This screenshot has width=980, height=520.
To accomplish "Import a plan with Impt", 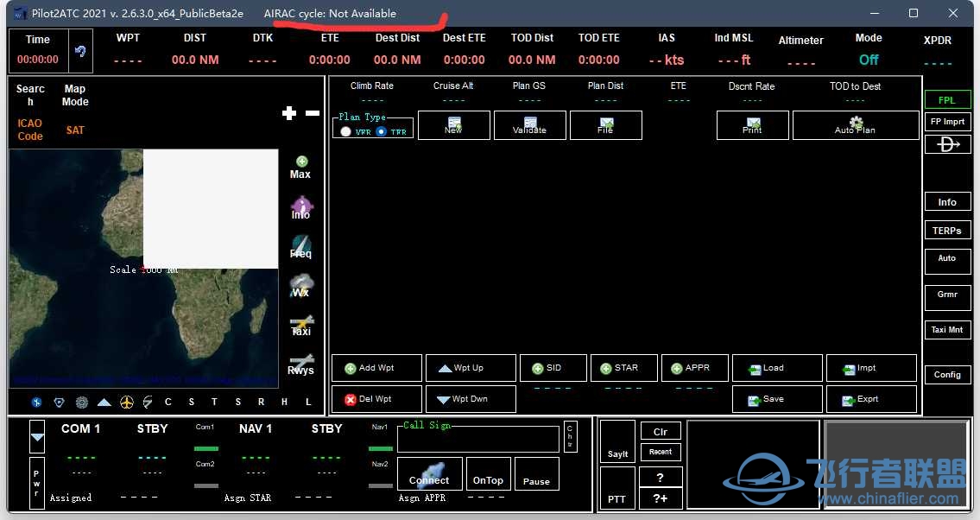I will (x=871, y=368).
